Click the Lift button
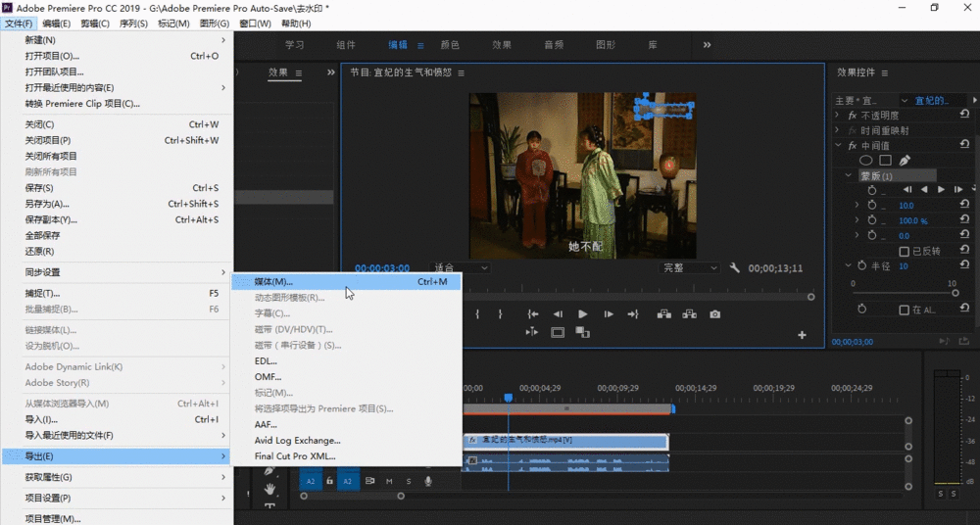This screenshot has width=980, height=525. [x=664, y=314]
